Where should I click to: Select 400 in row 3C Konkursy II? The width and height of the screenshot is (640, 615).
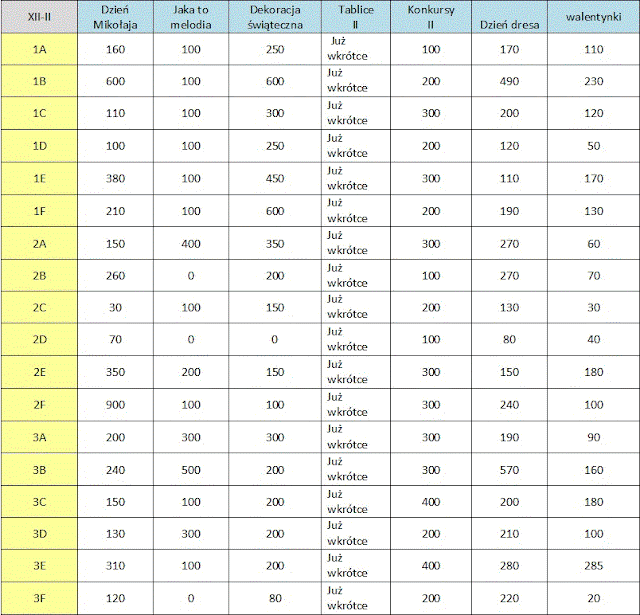pyautogui.click(x=431, y=502)
